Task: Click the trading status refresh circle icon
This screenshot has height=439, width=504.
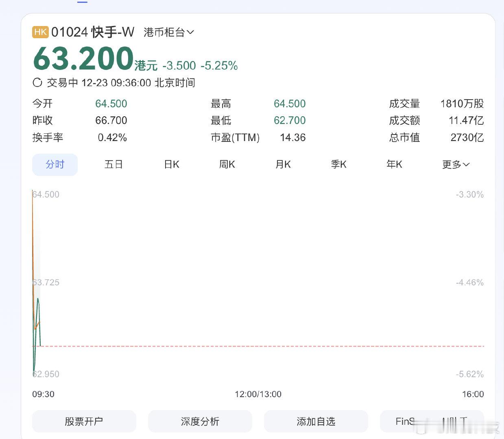Action: [x=37, y=83]
